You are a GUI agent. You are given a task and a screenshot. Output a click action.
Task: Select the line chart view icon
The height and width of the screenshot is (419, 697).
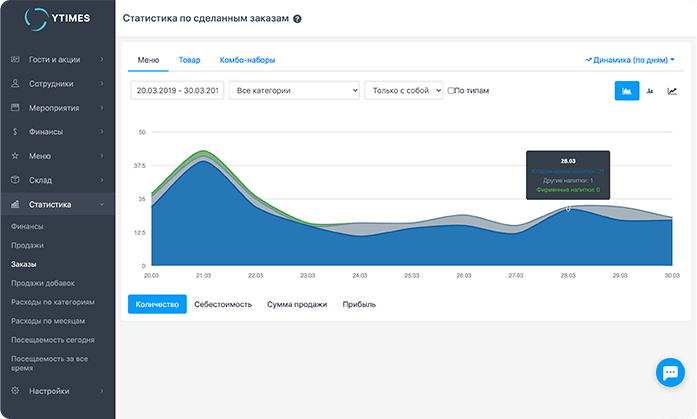pyautogui.click(x=672, y=91)
